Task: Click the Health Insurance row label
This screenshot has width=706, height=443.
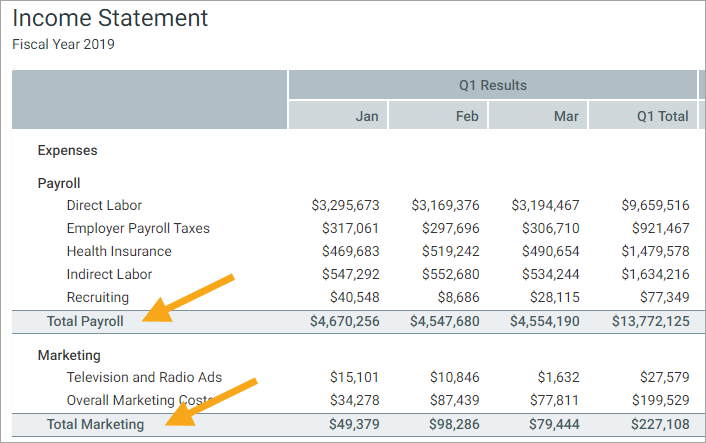Action: pos(119,251)
